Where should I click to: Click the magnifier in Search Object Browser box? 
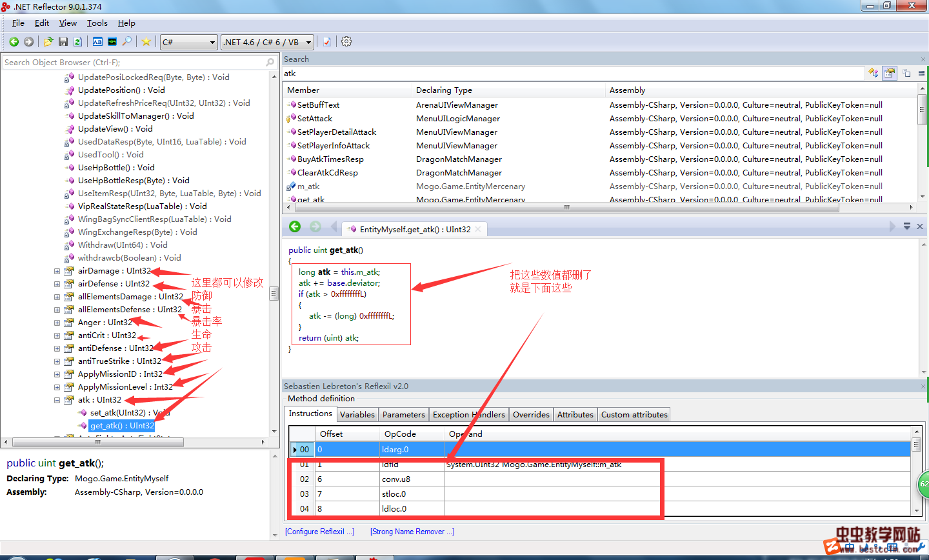coord(270,63)
